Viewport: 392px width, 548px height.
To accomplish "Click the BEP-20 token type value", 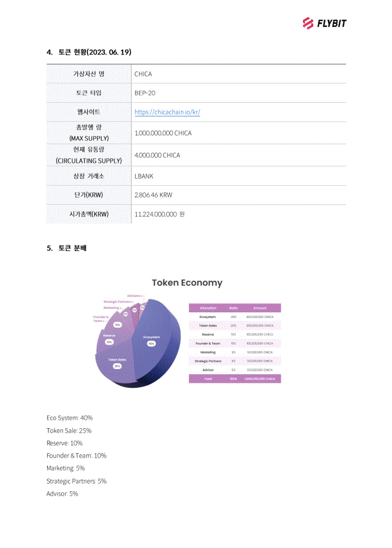I will 145,93.
